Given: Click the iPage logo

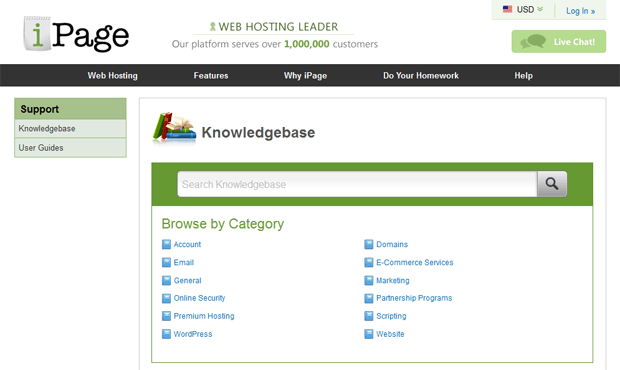Looking at the screenshot, I should pos(76,34).
